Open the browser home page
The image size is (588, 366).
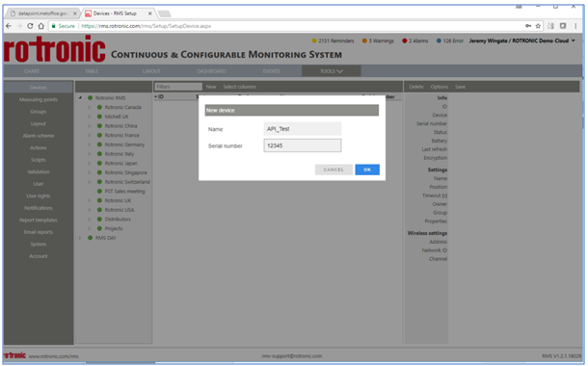pyautogui.click(x=40, y=26)
